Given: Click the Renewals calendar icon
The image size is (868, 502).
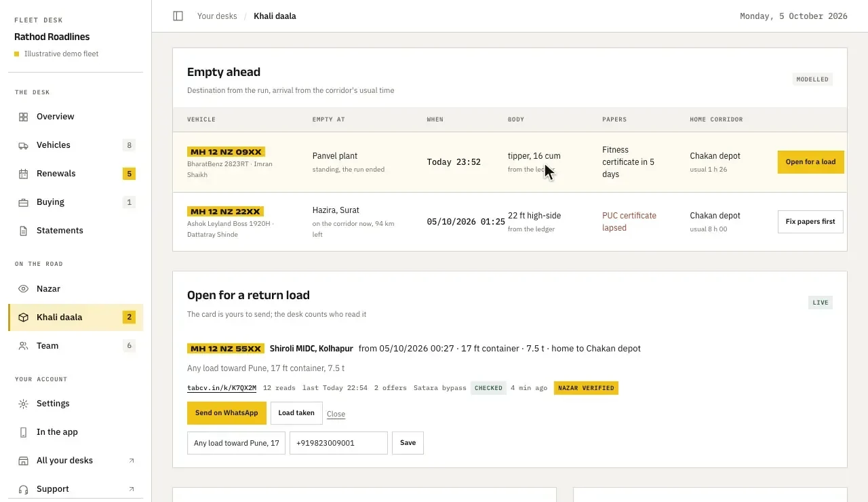Looking at the screenshot, I should click(x=23, y=174).
